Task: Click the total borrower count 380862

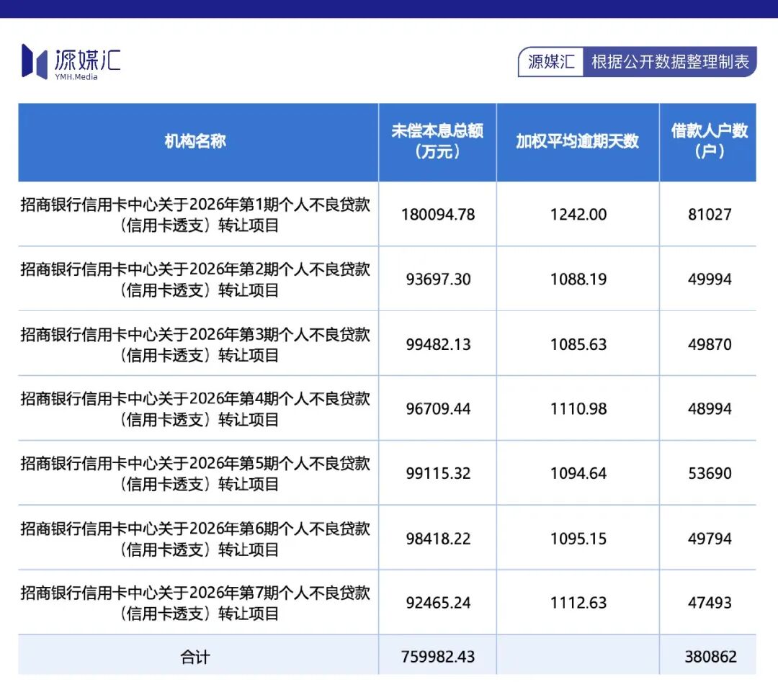Action: [710, 657]
